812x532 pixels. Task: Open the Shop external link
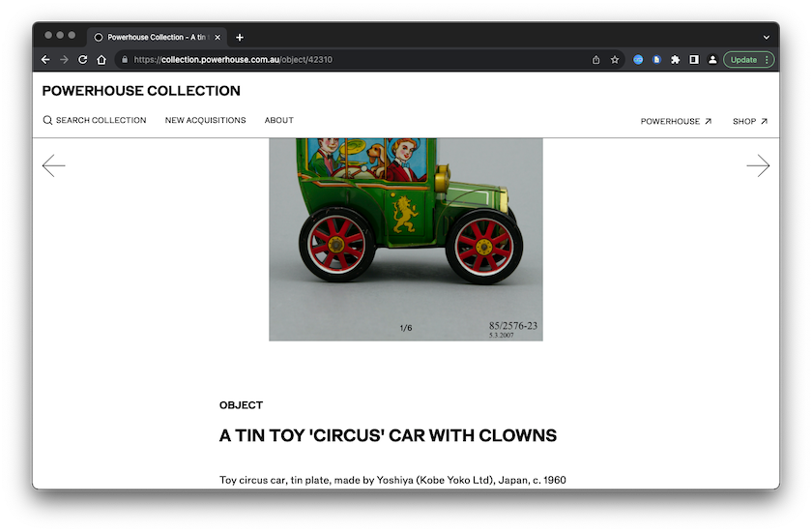tap(750, 122)
